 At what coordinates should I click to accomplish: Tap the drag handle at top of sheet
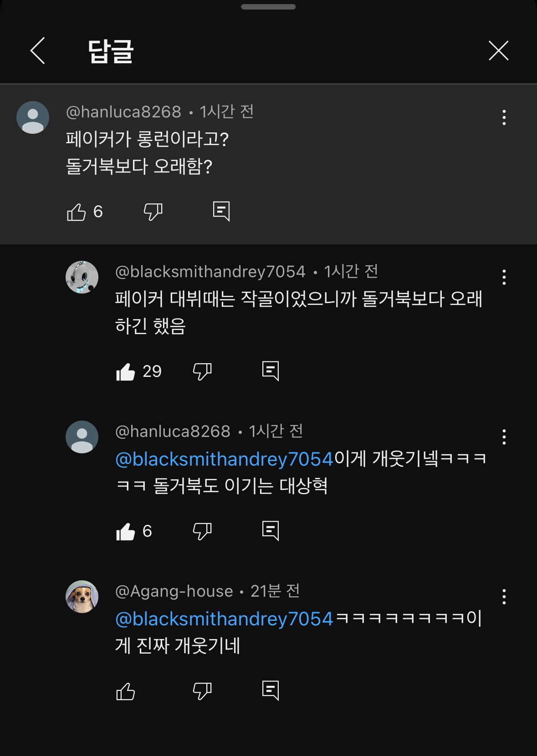[x=268, y=7]
